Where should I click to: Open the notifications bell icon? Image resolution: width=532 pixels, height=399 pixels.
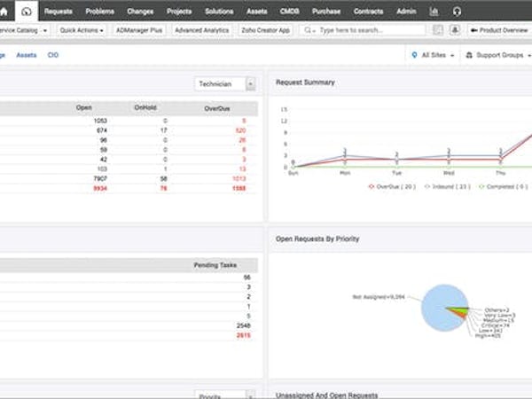pos(455,30)
